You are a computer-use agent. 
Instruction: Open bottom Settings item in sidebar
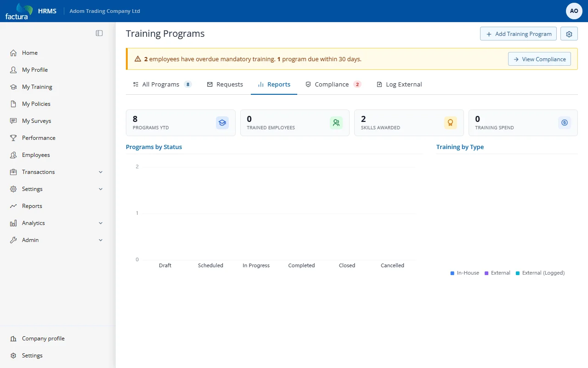click(x=58, y=356)
